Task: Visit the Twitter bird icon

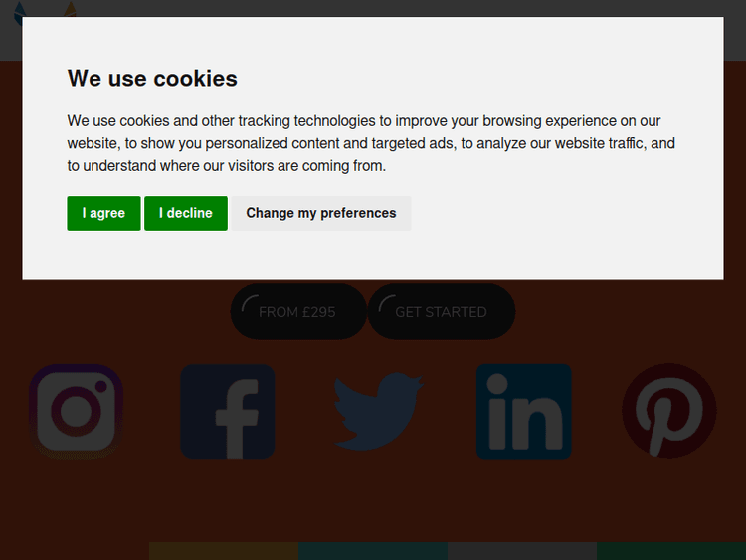Action: 377,411
